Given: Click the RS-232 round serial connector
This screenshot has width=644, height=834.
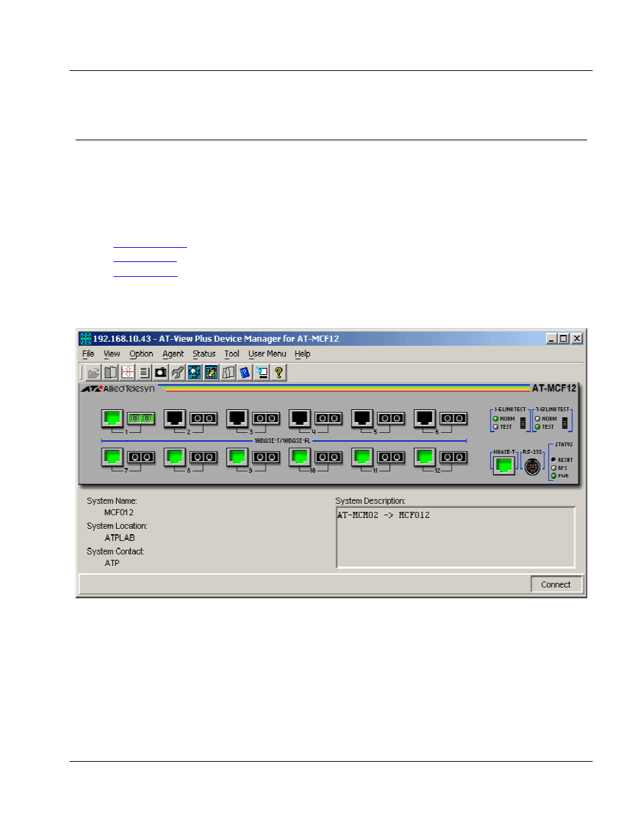Looking at the screenshot, I should pyautogui.click(x=533, y=466).
